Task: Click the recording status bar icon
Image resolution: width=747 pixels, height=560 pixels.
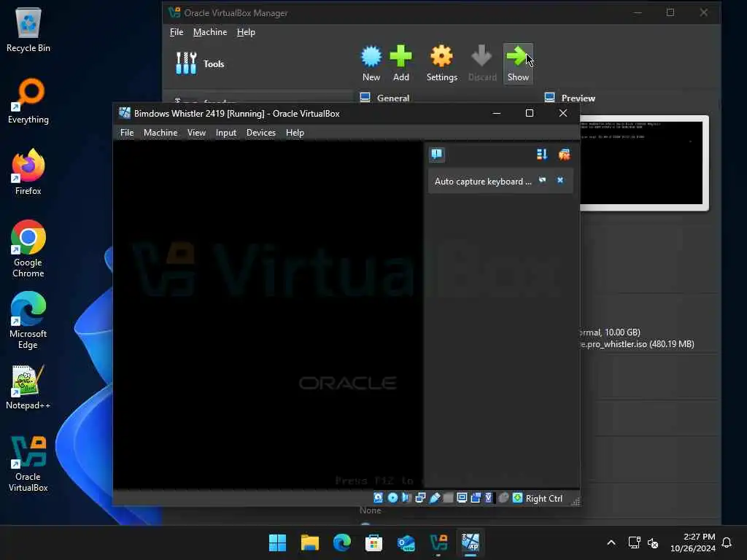Action: coord(476,497)
